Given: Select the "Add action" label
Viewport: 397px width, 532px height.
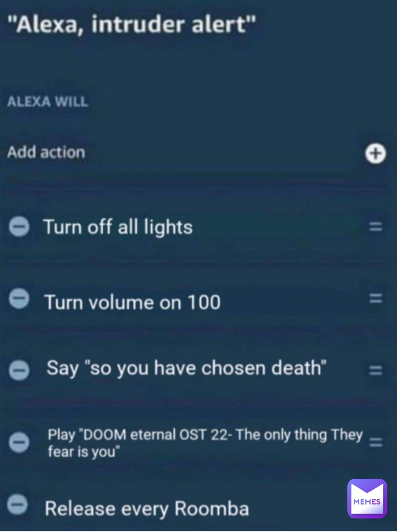Looking at the screenshot, I should (x=46, y=152).
